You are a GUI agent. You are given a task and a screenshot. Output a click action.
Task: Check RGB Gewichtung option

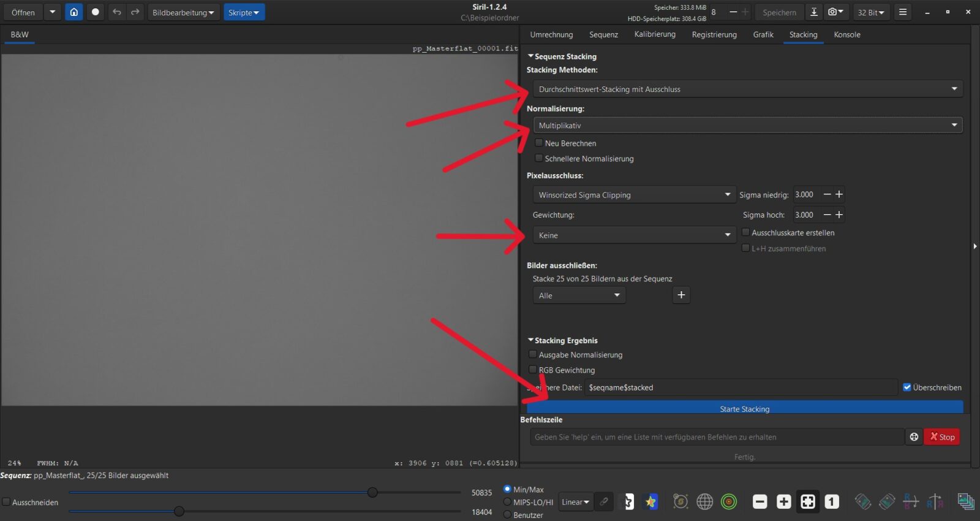(x=533, y=370)
